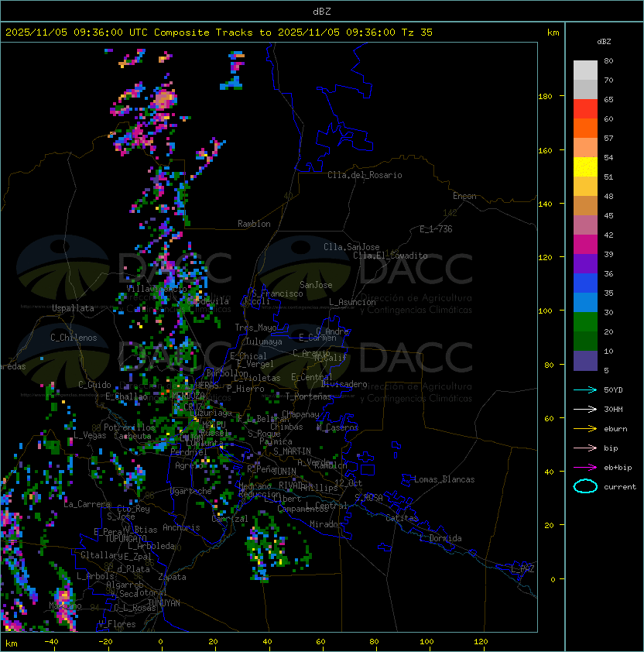Click the E_1-736 map label
This screenshot has width=644, height=652.
tap(436, 229)
